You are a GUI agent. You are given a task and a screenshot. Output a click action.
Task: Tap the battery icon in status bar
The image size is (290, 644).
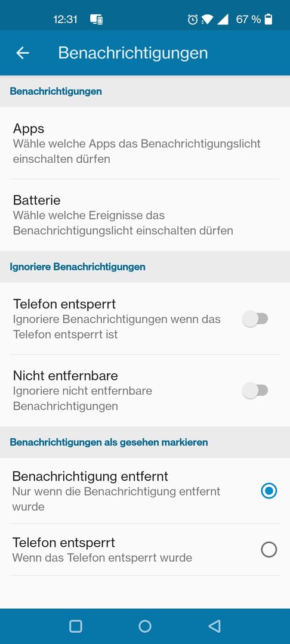[269, 19]
